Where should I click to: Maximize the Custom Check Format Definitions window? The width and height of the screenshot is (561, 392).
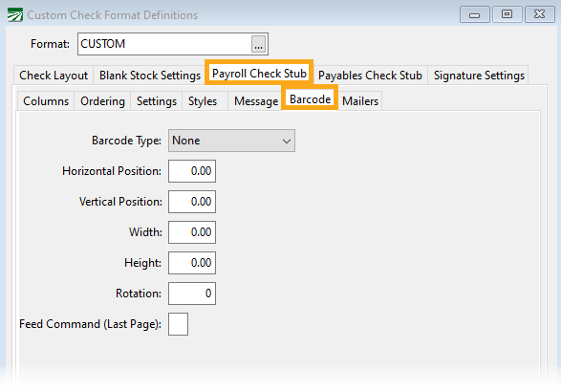coord(507,14)
